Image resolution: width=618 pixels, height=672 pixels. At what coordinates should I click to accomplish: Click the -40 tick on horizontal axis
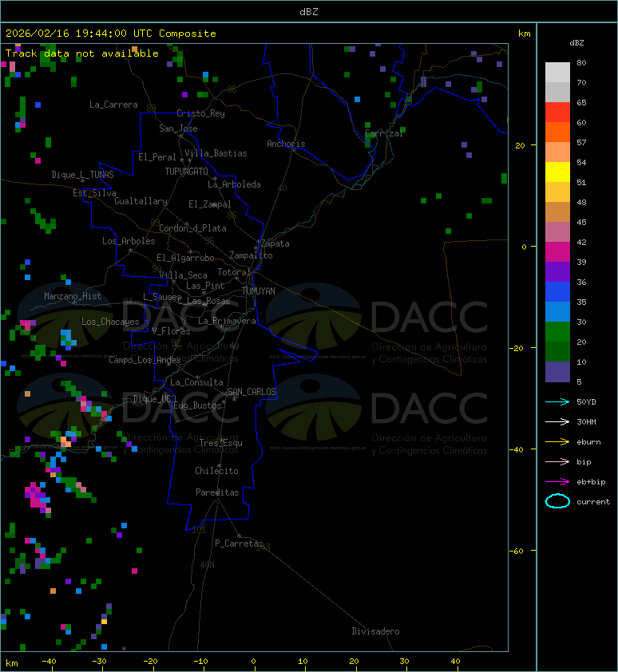49,662
